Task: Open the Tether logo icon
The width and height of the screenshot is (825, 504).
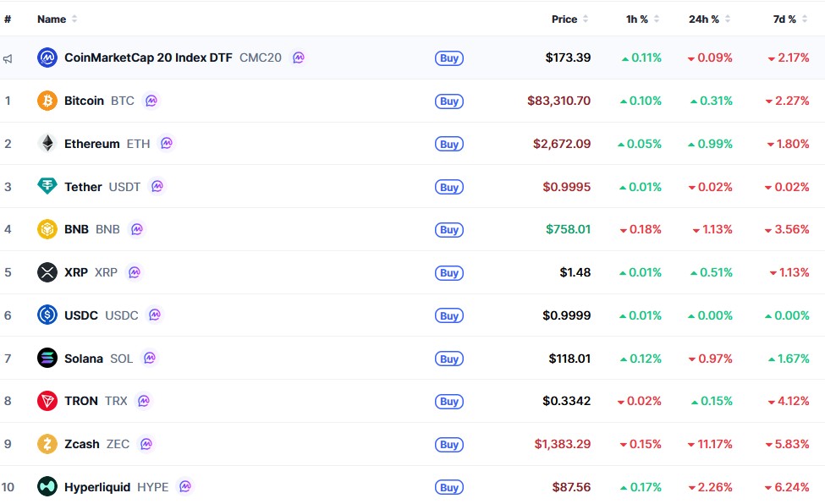Action: click(47, 186)
